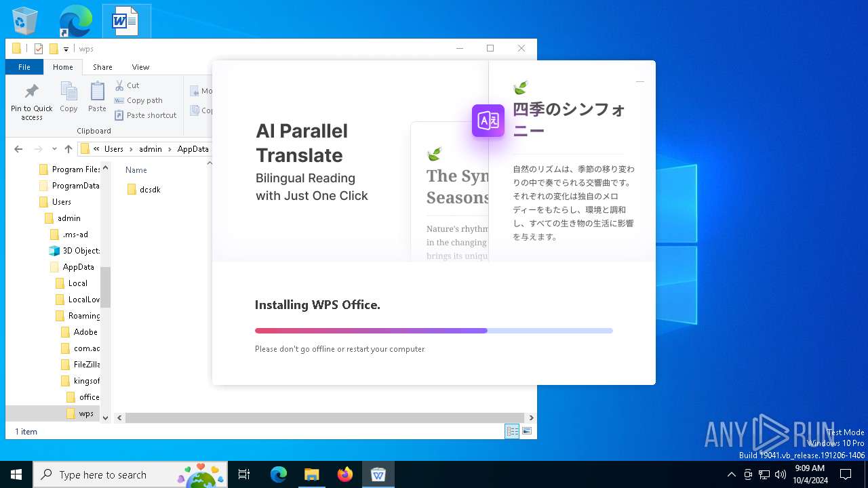Switch to the Share ribbon tab
The image size is (868, 488).
[x=102, y=67]
